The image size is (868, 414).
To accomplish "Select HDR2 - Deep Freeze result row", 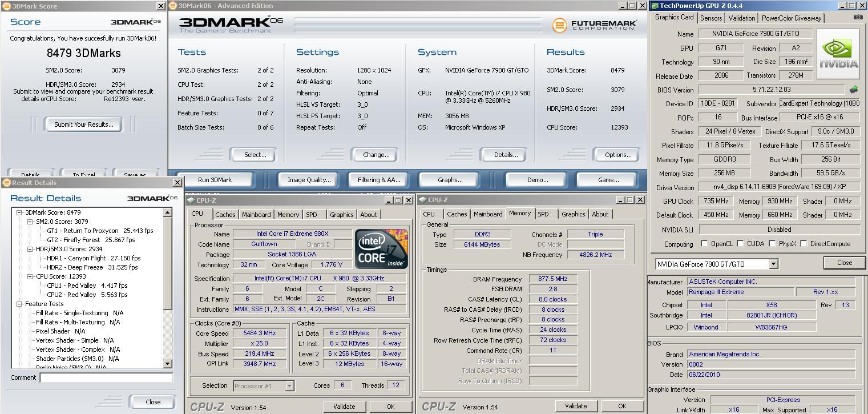I will pos(92,267).
